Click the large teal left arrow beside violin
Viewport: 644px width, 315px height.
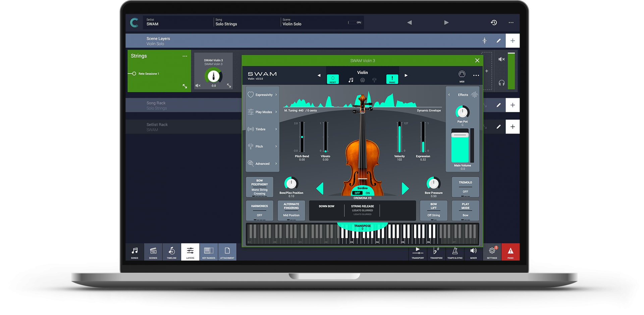[320, 188]
